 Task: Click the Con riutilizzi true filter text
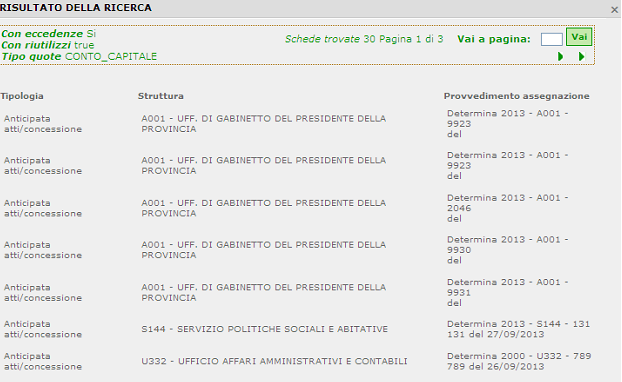[48, 45]
